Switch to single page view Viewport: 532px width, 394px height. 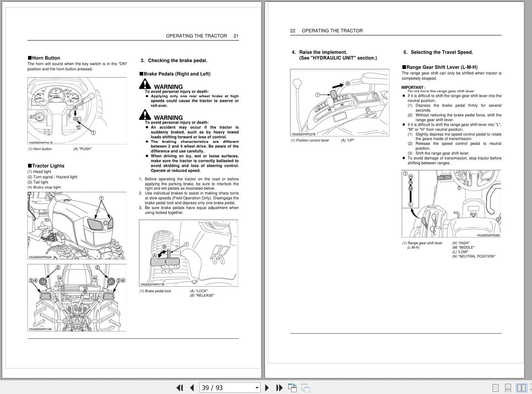click(x=495, y=388)
